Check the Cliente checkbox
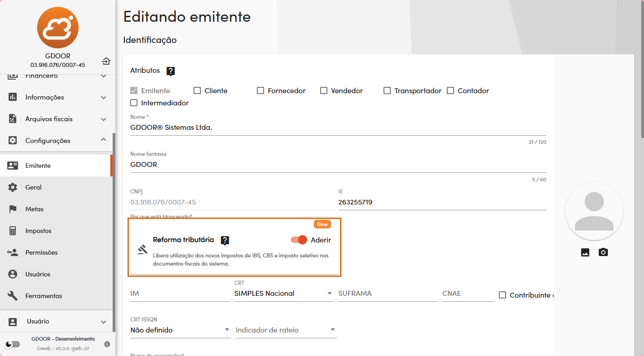The height and width of the screenshot is (356, 644). [x=197, y=90]
